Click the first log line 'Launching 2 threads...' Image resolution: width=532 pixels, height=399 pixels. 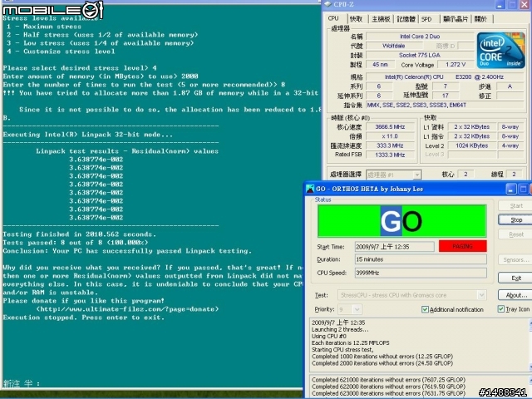tap(340, 329)
